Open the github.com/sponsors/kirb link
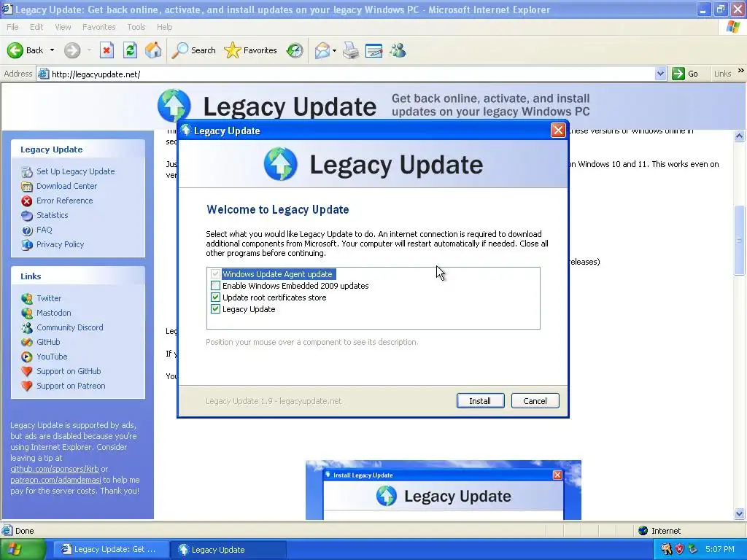The height and width of the screenshot is (560, 747). (x=54, y=469)
